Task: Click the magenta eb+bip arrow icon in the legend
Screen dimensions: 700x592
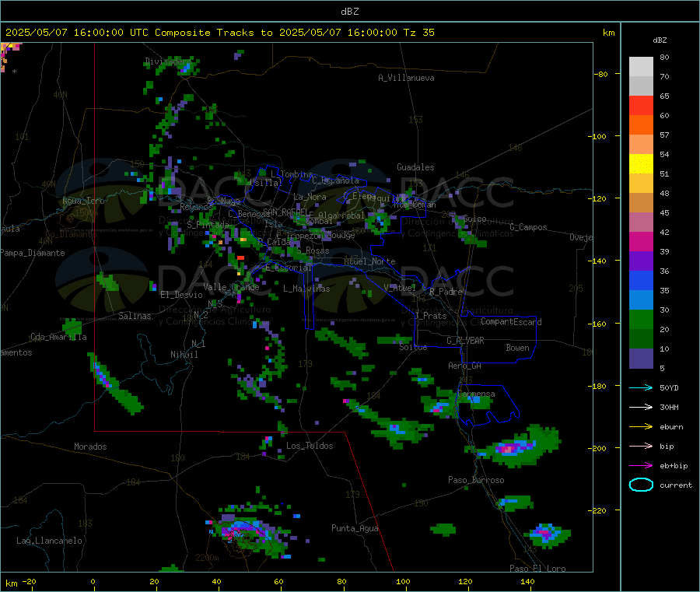Action: [x=641, y=466]
